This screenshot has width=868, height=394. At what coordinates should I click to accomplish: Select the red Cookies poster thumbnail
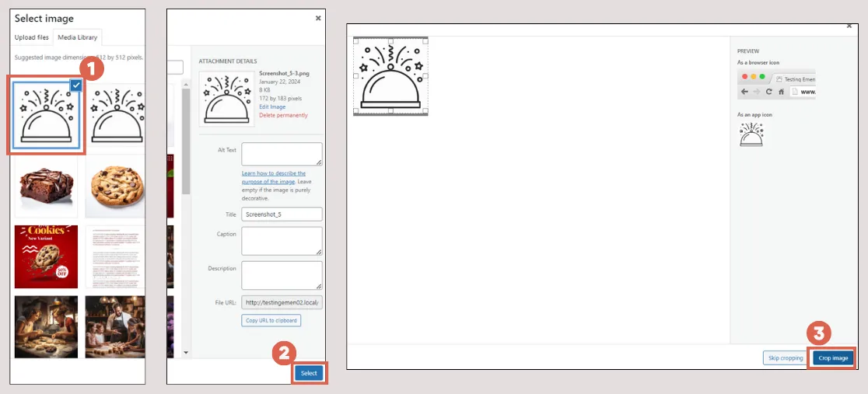click(x=46, y=256)
